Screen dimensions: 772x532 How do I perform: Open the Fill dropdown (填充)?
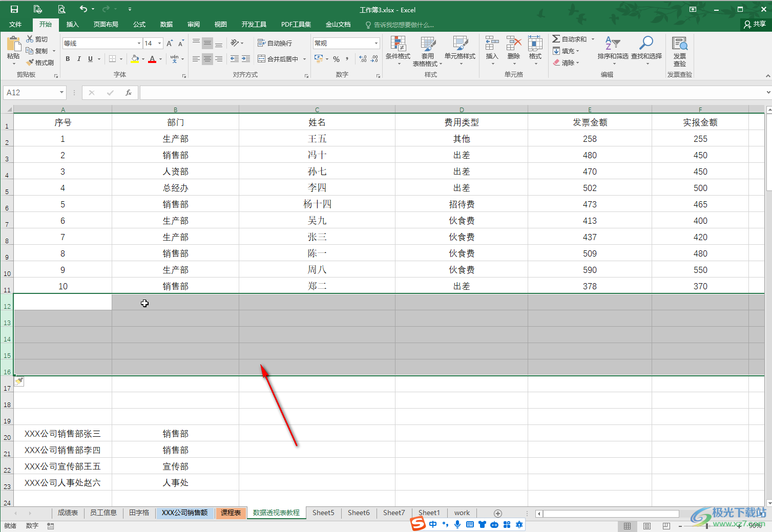[x=566, y=51]
